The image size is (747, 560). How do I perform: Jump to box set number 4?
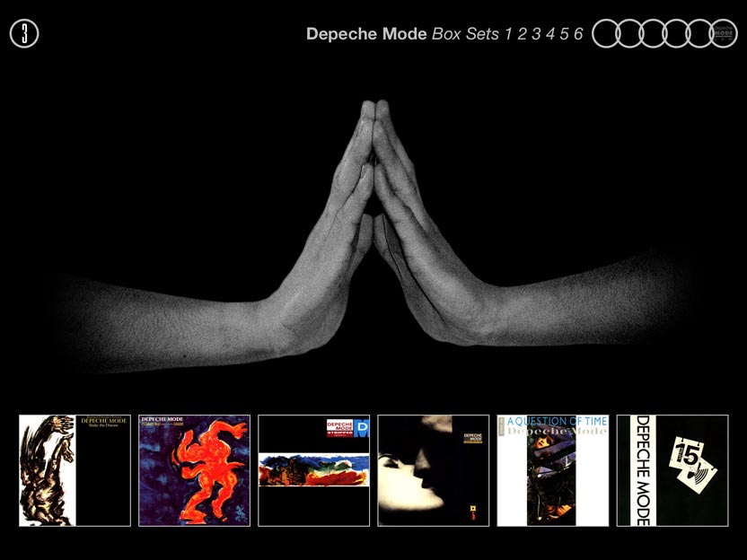pos(550,34)
